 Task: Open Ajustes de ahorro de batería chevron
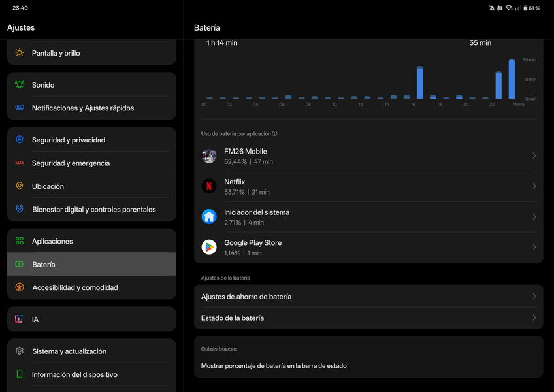click(534, 297)
